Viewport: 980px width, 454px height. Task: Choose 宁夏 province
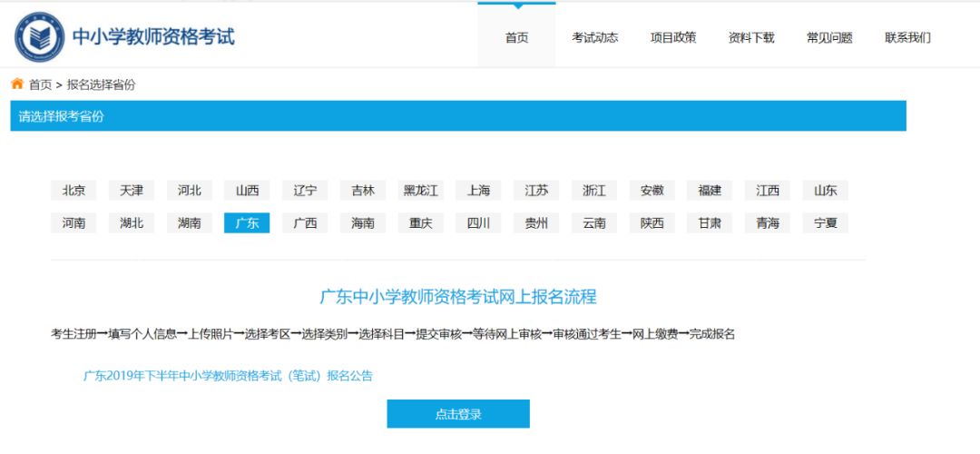tap(826, 223)
